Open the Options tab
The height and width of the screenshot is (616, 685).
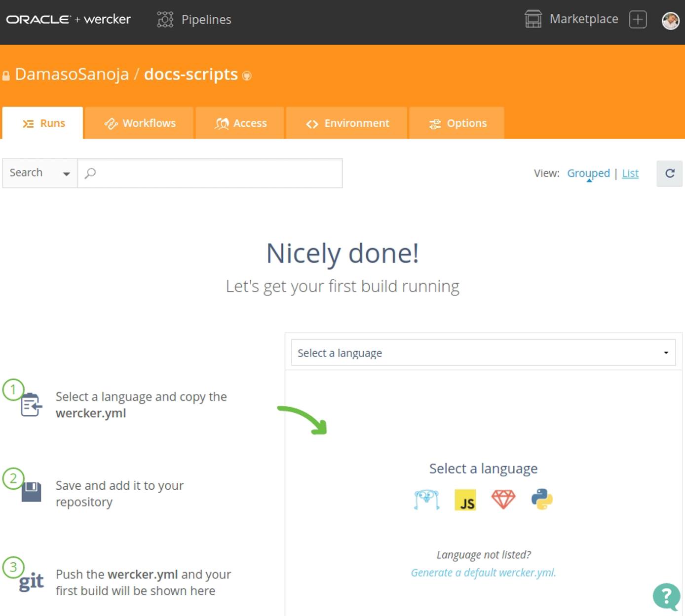tap(457, 123)
